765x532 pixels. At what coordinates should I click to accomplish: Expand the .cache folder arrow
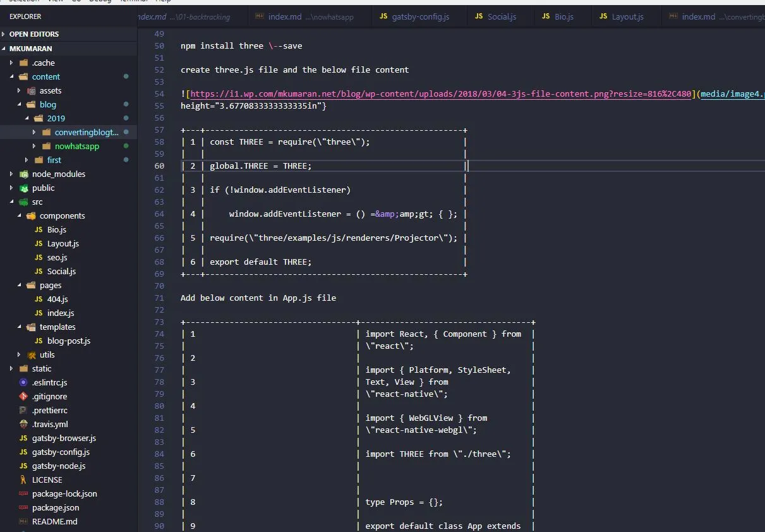tap(11, 63)
